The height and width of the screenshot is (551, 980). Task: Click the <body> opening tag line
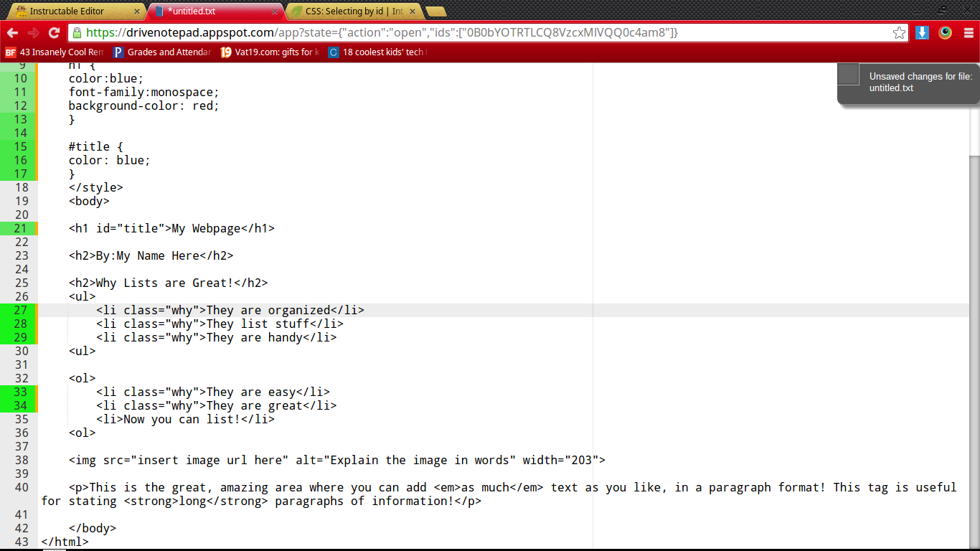[x=89, y=201]
